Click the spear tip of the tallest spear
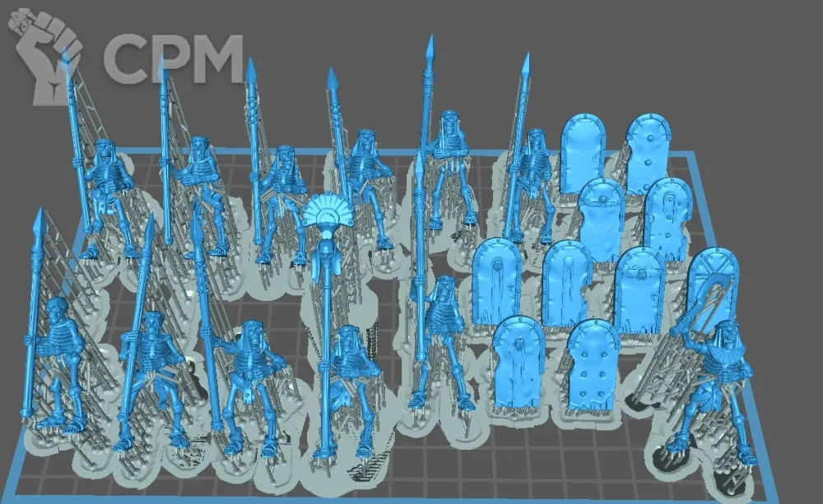 (429, 49)
